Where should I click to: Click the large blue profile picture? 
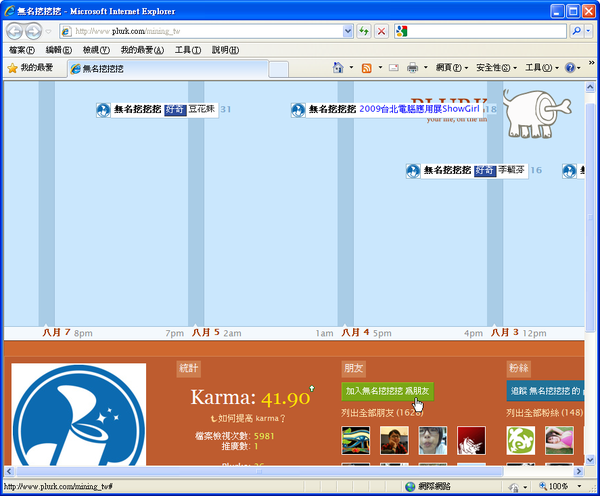[x=79, y=414]
